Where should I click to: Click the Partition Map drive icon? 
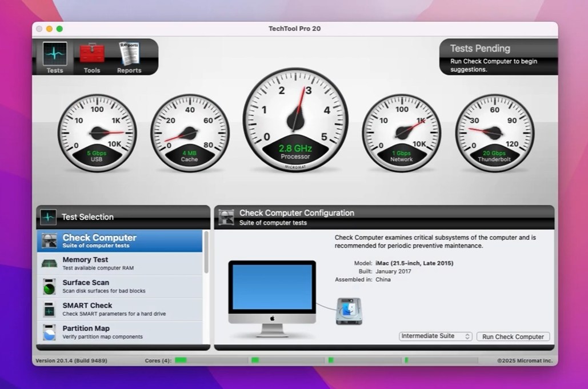[49, 332]
